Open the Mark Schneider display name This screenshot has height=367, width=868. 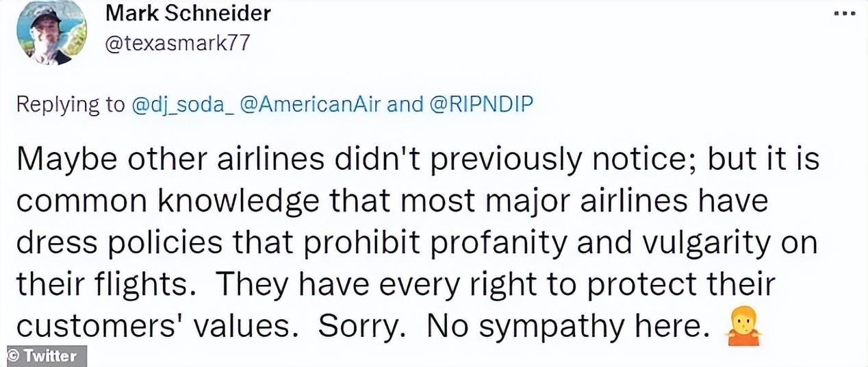(x=188, y=13)
